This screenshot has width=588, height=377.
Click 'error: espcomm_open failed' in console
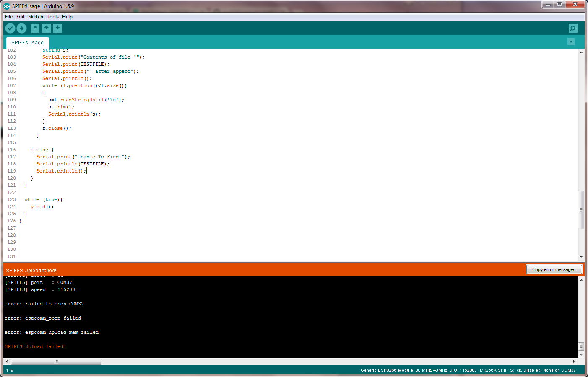[x=43, y=318]
